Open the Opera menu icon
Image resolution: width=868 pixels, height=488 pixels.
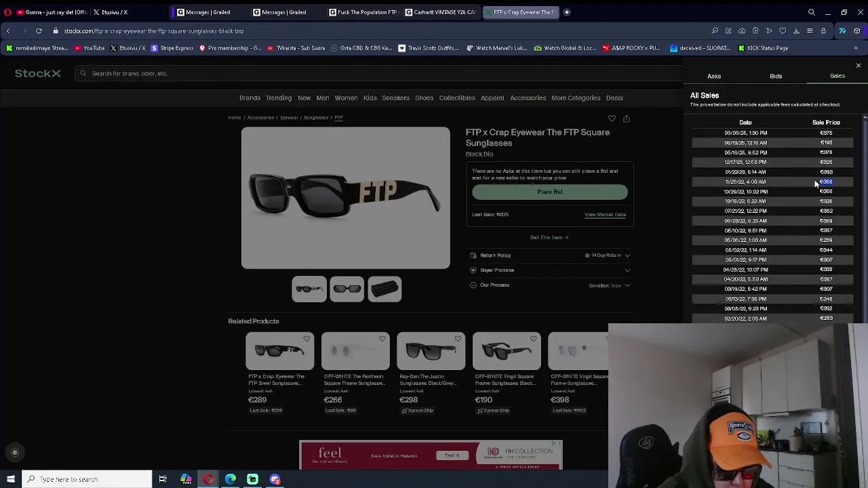point(7,12)
